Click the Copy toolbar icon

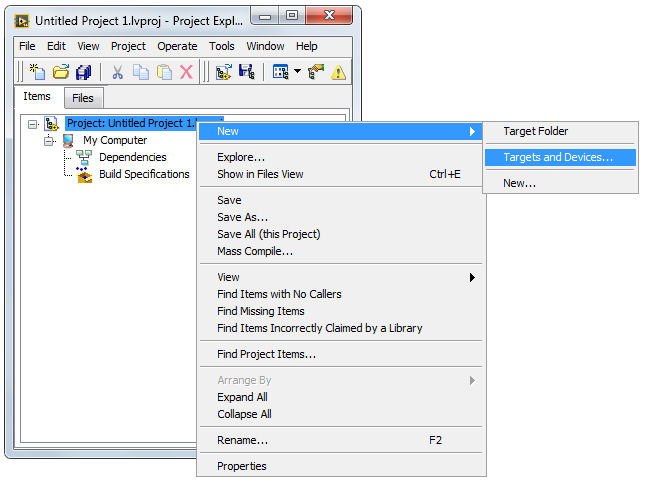(140, 72)
